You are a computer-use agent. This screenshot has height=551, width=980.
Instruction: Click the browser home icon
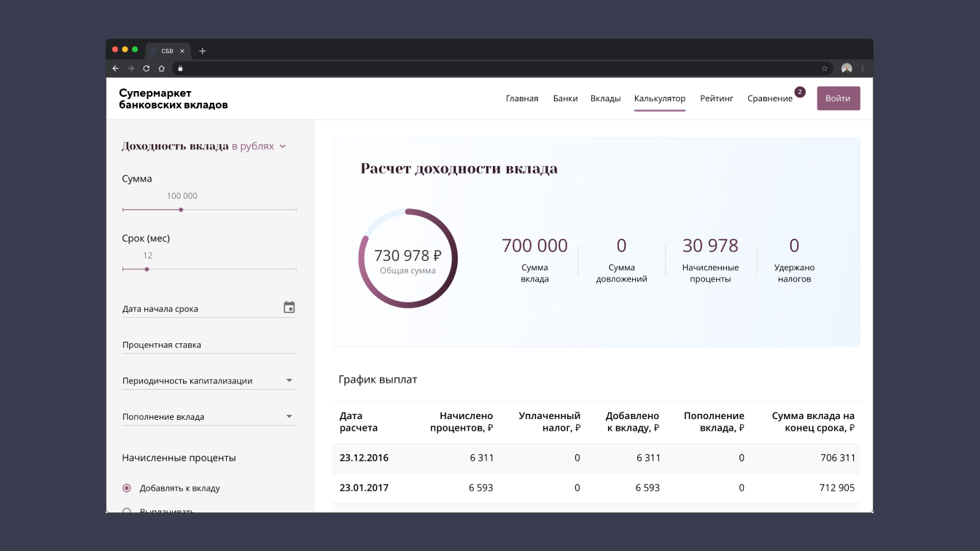click(x=161, y=69)
